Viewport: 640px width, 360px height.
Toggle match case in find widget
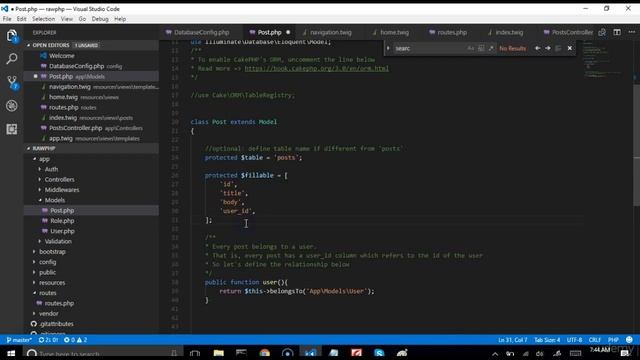pos(471,48)
